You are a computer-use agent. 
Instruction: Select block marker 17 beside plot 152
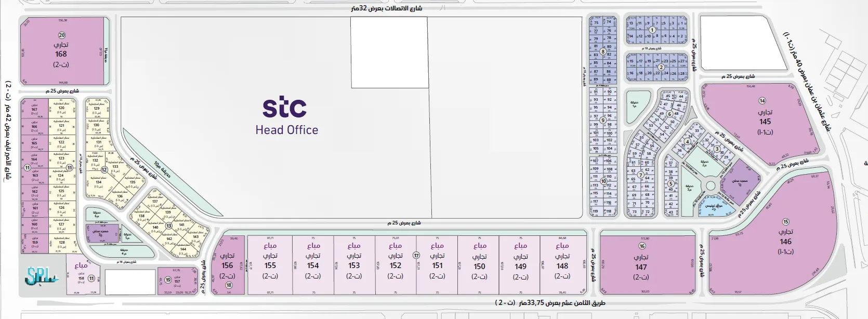[x=416, y=256]
